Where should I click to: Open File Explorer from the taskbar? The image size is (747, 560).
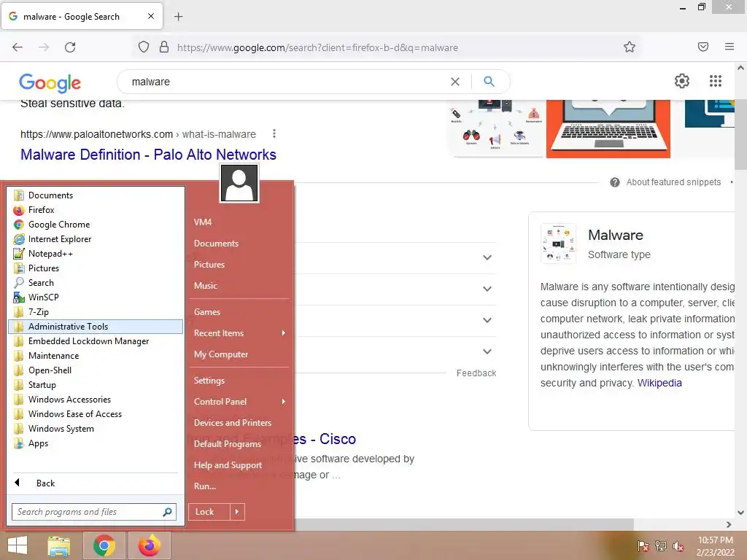(x=59, y=545)
